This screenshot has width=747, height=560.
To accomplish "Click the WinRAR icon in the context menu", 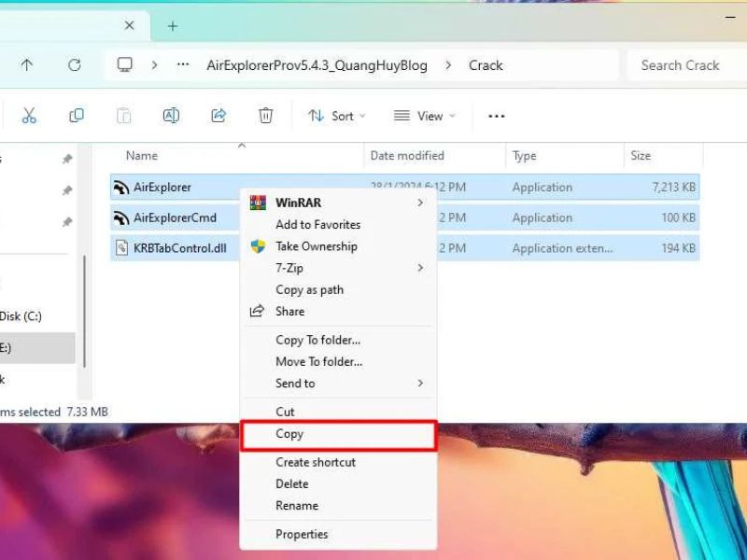I will tap(258, 203).
